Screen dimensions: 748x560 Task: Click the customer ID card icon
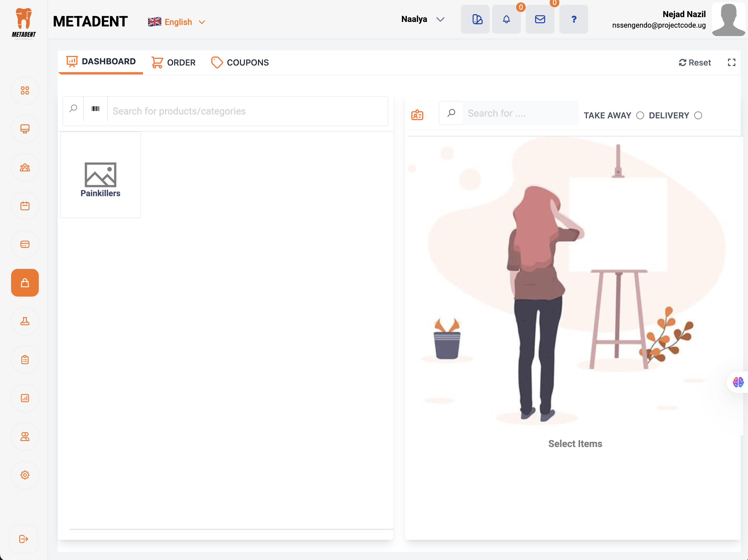click(417, 115)
